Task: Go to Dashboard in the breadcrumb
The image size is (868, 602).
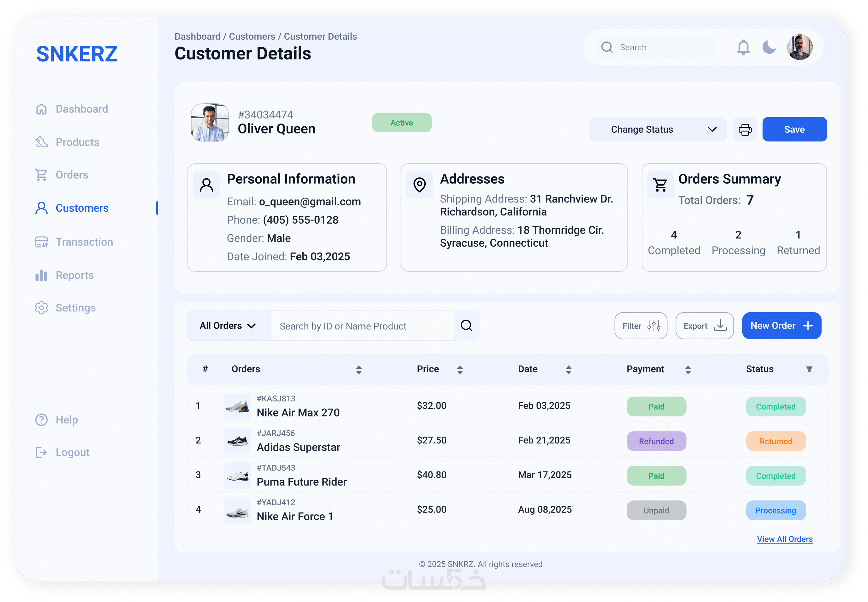Action: click(197, 37)
